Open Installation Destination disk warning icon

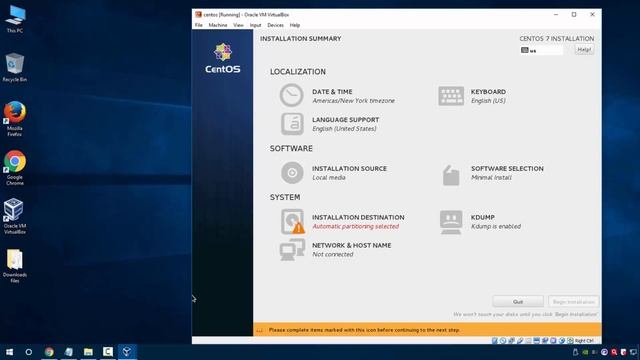tap(292, 222)
